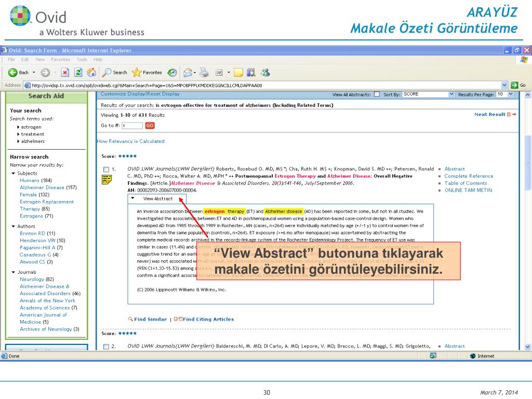This screenshot has height=399, width=532.
Task: Click the Edit with Word icon
Action: tap(219, 72)
